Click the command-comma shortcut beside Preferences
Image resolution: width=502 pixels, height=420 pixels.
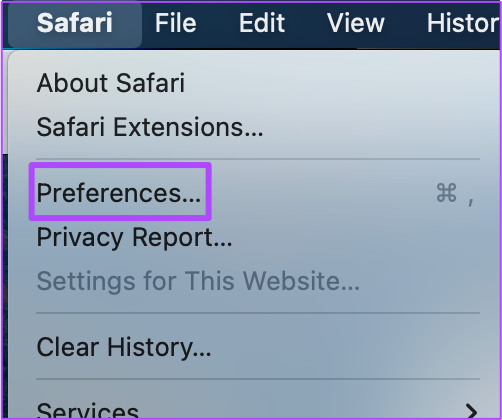(455, 194)
